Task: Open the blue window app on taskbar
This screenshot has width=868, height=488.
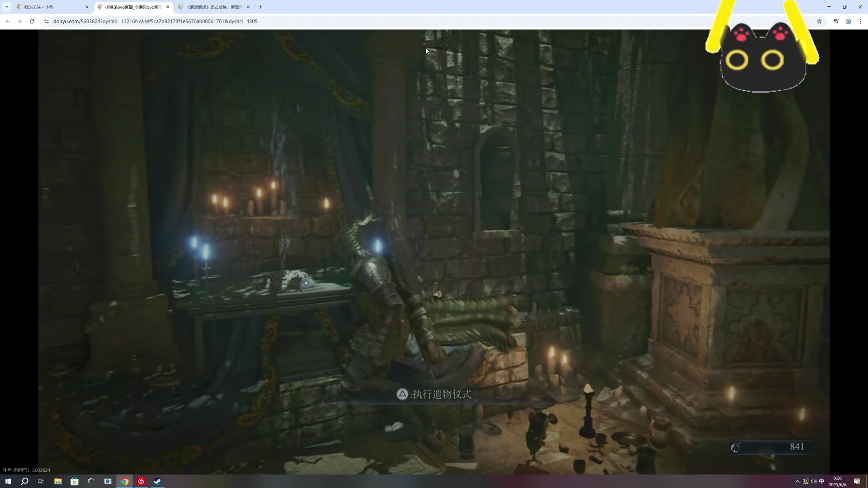Action: coord(108,481)
